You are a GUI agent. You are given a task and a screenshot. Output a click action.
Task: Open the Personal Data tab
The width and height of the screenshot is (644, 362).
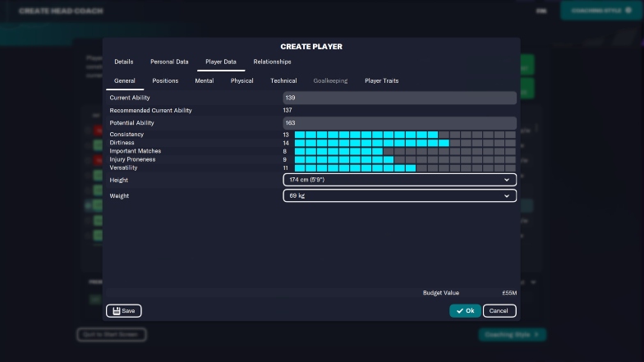click(169, 62)
